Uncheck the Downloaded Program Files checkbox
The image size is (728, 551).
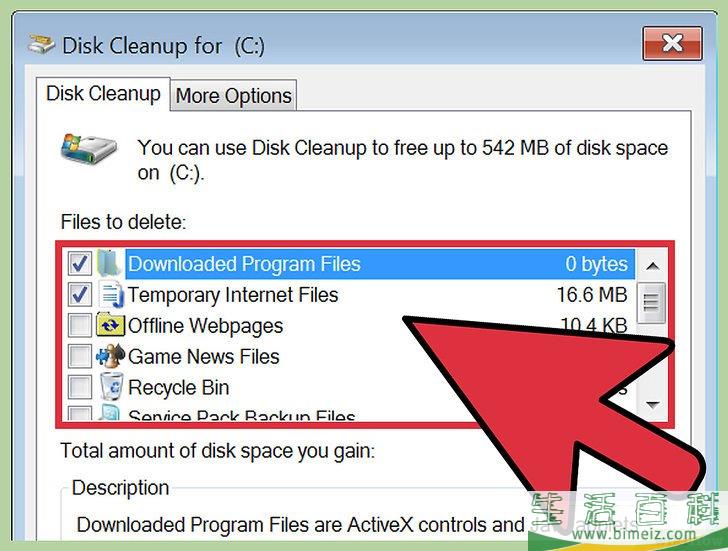(80, 264)
